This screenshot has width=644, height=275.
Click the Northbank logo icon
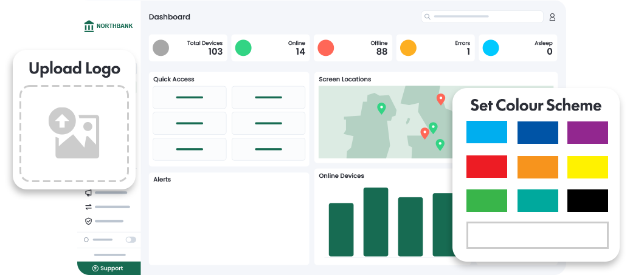(x=89, y=26)
